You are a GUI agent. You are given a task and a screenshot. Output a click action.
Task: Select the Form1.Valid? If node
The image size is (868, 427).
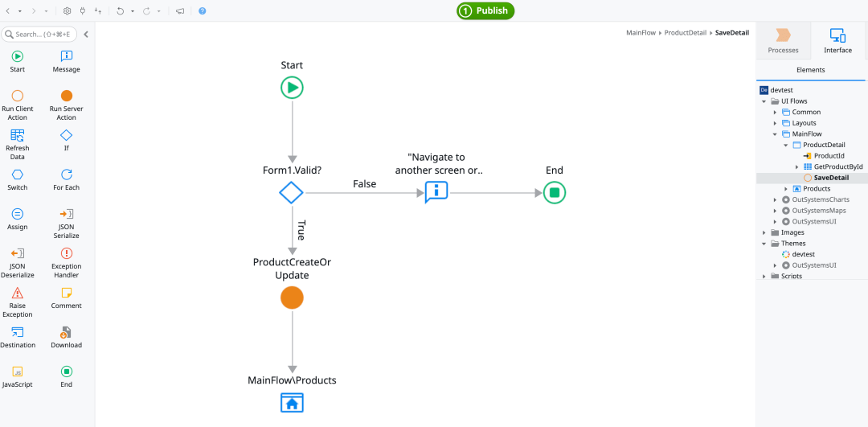tap(291, 193)
